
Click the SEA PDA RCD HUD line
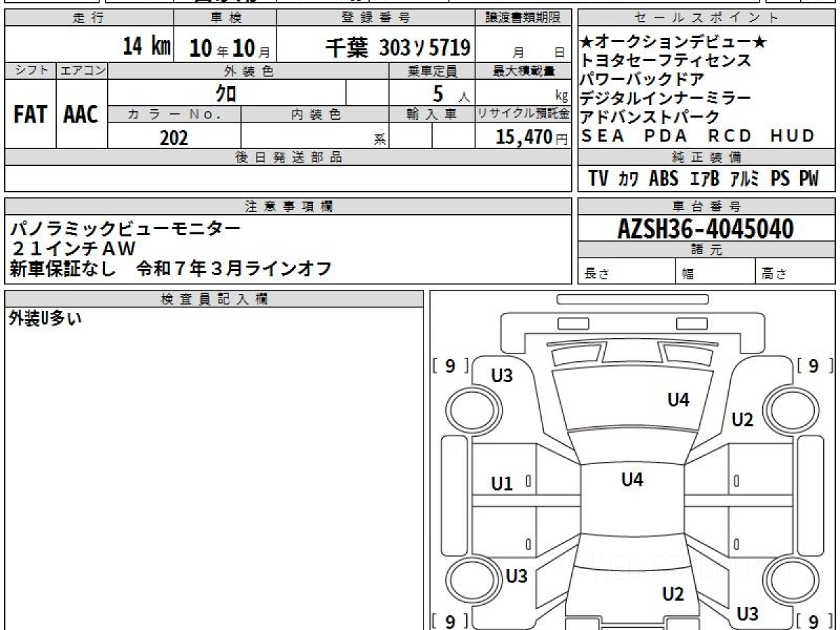pyautogui.click(x=698, y=136)
